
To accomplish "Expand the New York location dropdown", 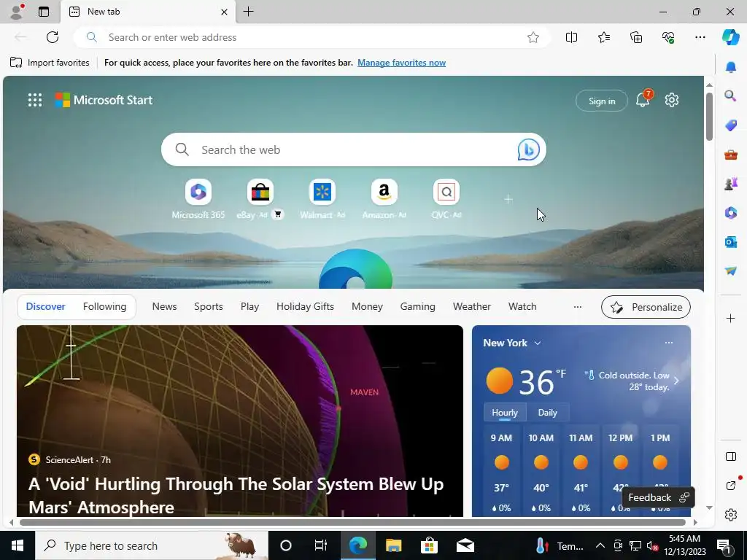I will [x=538, y=343].
